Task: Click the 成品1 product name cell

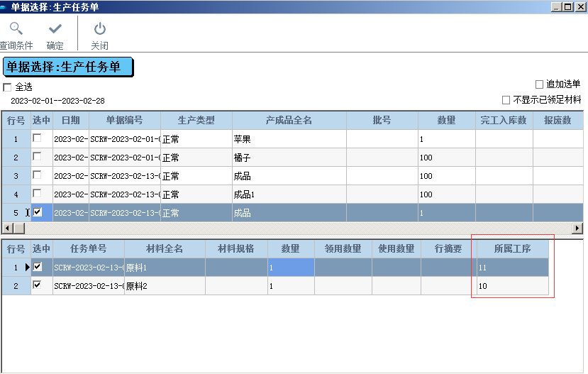Action: [x=289, y=194]
